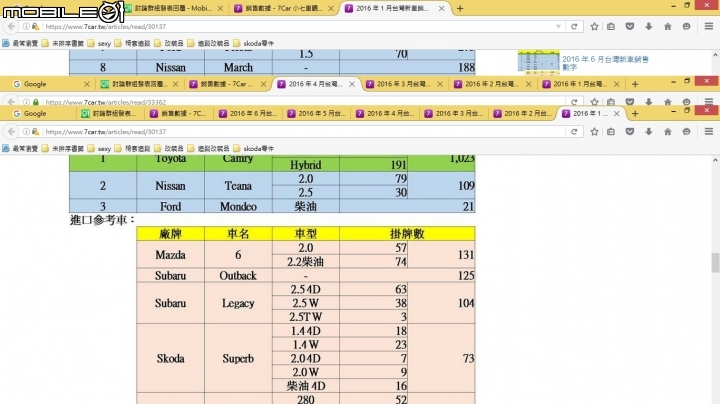720x404 pixels.
Task: Open sexy bookmark folder in front window
Action: point(99,148)
